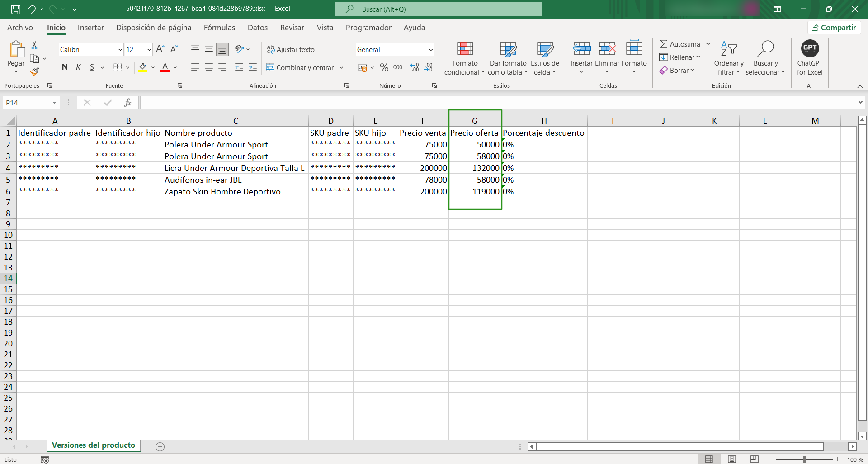Select the Versiones del producto sheet tab

[x=94, y=445]
